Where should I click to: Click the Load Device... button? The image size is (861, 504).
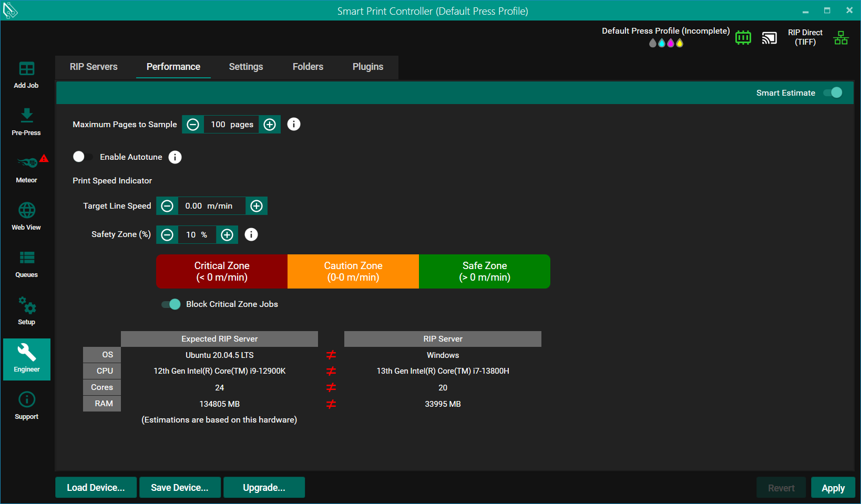pos(96,488)
